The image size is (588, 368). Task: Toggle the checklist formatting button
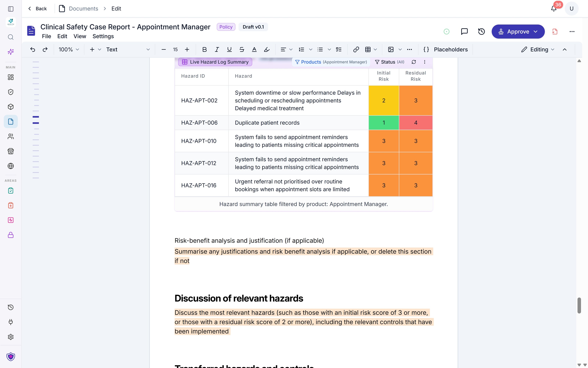[339, 49]
